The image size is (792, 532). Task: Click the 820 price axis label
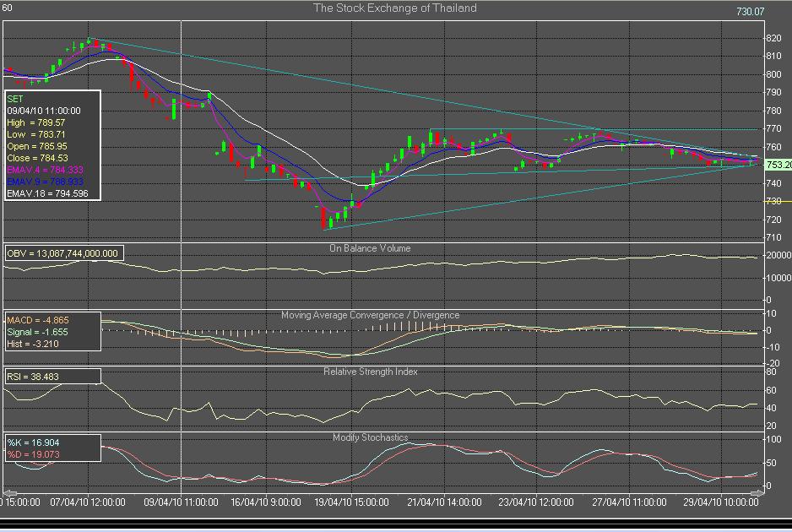click(773, 38)
